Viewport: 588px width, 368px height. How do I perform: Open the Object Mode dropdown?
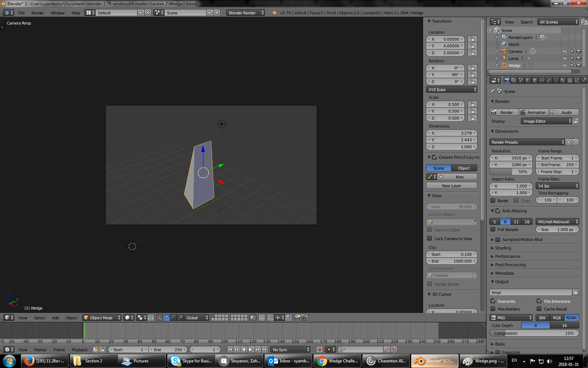(101, 317)
